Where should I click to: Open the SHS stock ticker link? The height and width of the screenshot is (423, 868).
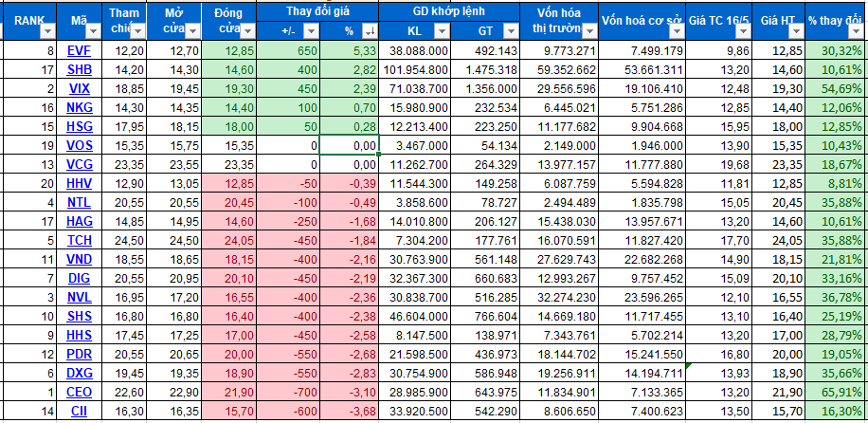pos(80,316)
